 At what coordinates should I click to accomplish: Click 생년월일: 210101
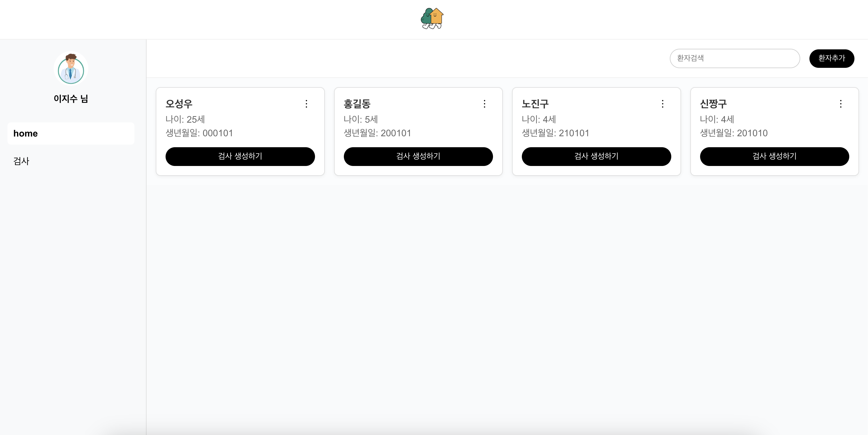click(x=555, y=133)
